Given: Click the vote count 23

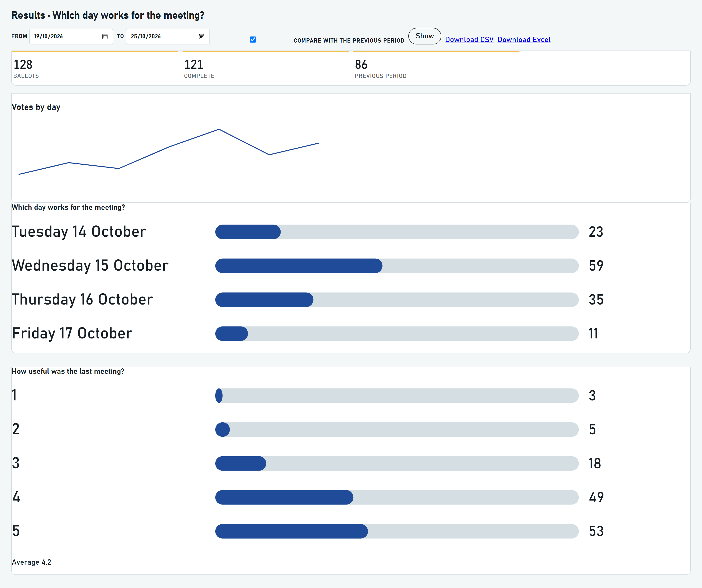Looking at the screenshot, I should coord(596,232).
